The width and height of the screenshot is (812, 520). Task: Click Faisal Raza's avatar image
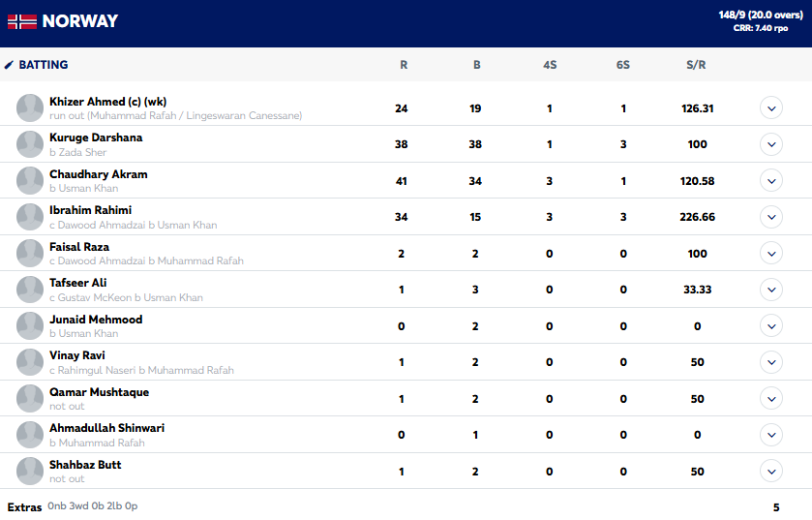pos(30,254)
